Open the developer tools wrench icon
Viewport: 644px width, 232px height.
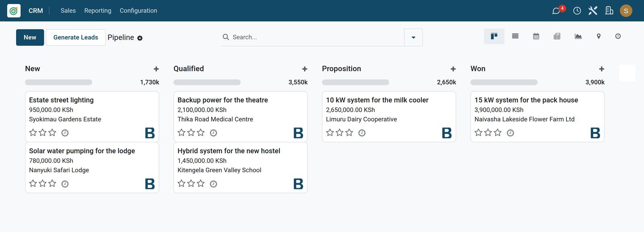tap(593, 11)
